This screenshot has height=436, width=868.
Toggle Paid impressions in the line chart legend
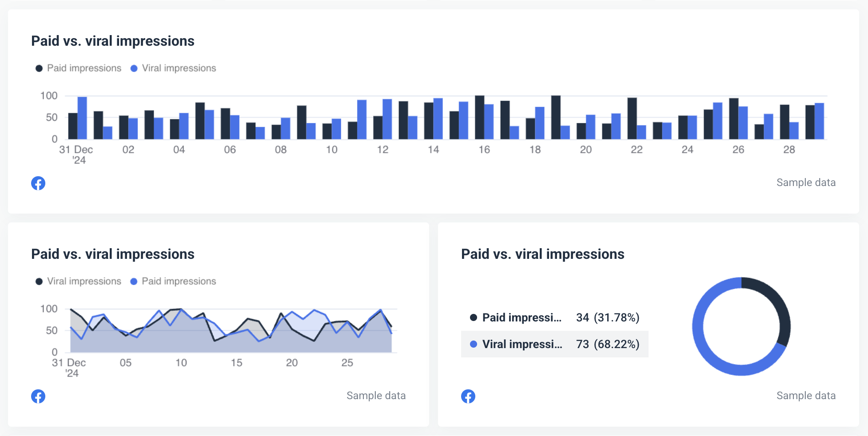tap(179, 281)
